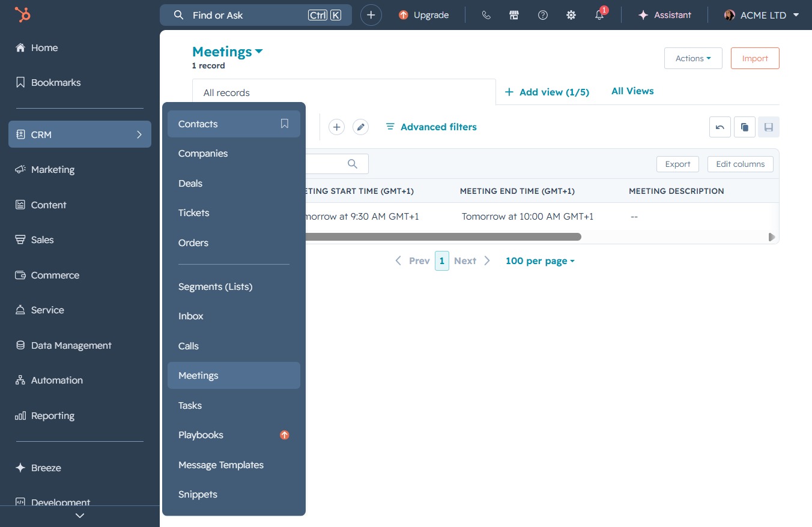
Task: Click the Find or Ask search field
Action: 256,15
